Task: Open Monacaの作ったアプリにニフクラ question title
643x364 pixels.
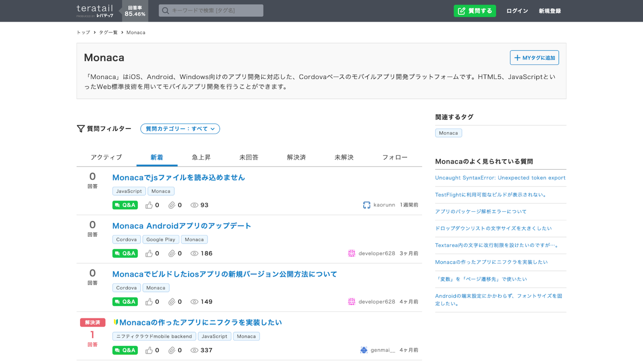Action: (201, 322)
